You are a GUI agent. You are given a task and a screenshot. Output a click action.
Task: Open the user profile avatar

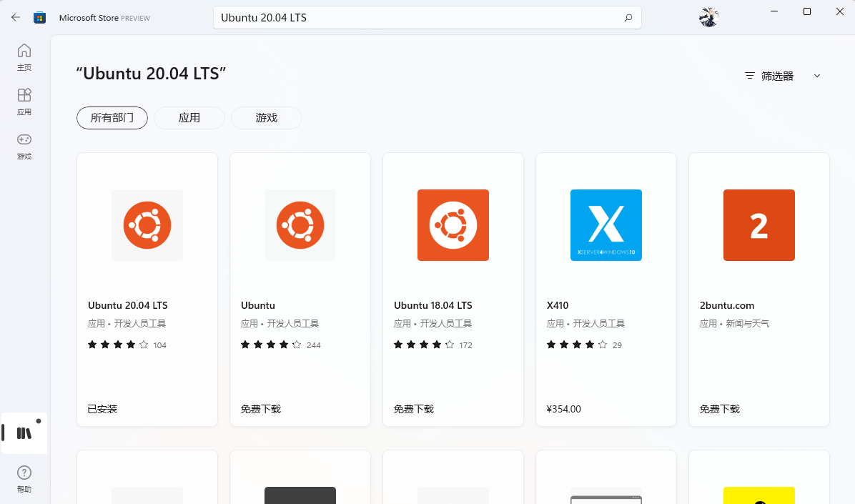pos(708,17)
